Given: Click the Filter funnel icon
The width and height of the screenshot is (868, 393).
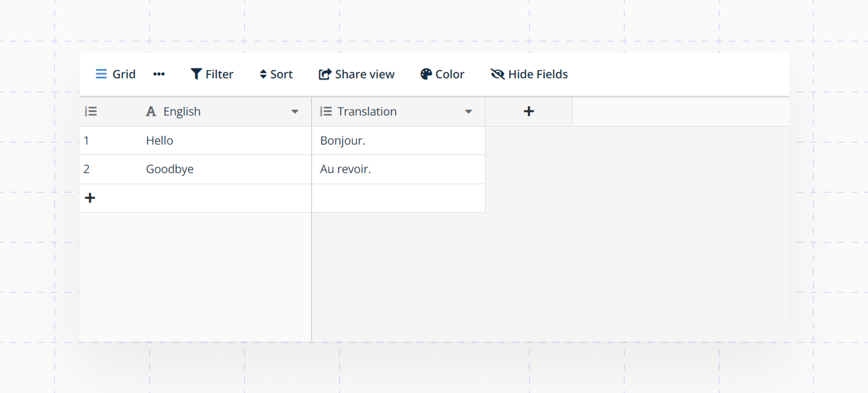Looking at the screenshot, I should point(196,74).
